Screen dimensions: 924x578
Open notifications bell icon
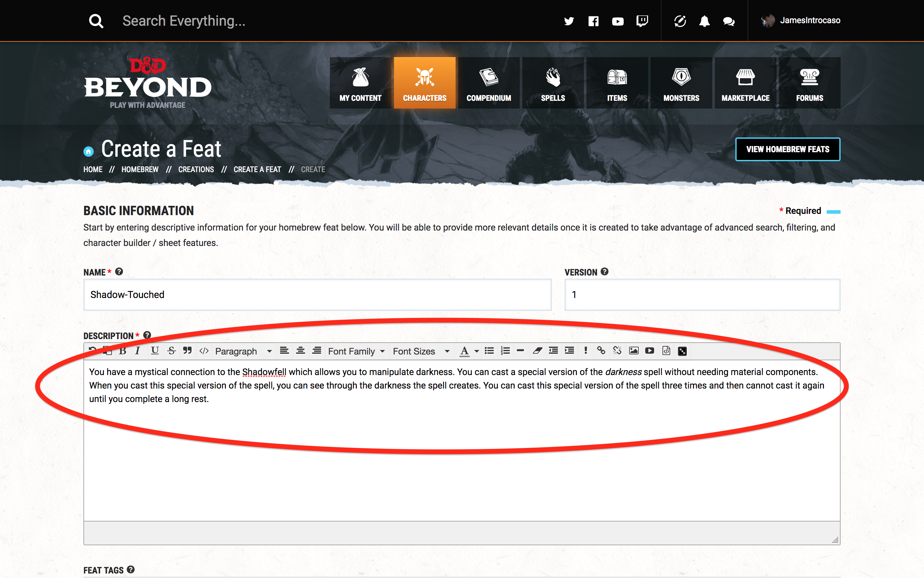705,21
